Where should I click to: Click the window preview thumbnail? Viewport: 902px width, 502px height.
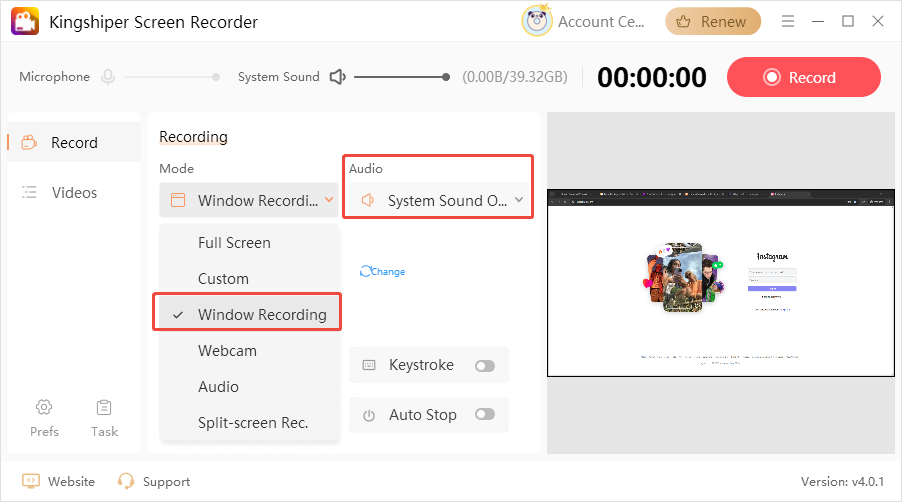[721, 283]
